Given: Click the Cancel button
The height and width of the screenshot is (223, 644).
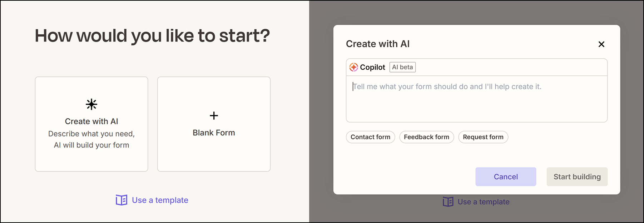Looking at the screenshot, I should coord(505,177).
